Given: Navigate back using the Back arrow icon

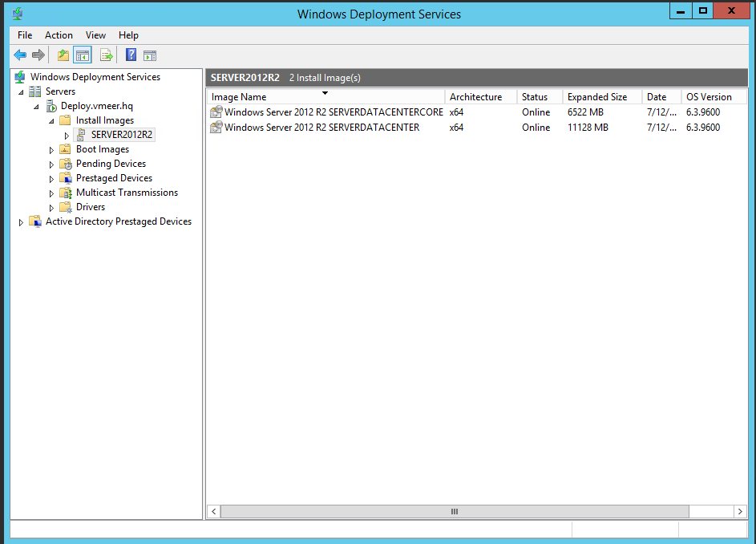Looking at the screenshot, I should (x=19, y=55).
